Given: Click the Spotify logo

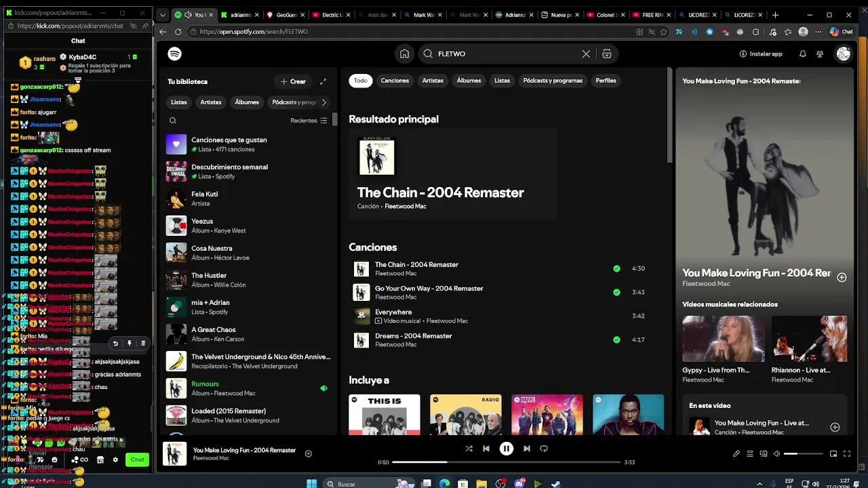Looking at the screenshot, I should click(175, 54).
